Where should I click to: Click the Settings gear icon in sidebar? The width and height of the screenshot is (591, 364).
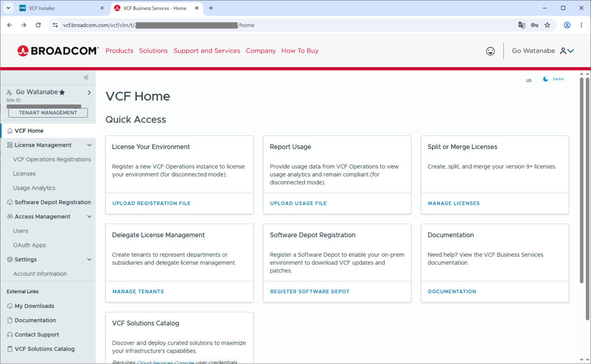coord(10,260)
